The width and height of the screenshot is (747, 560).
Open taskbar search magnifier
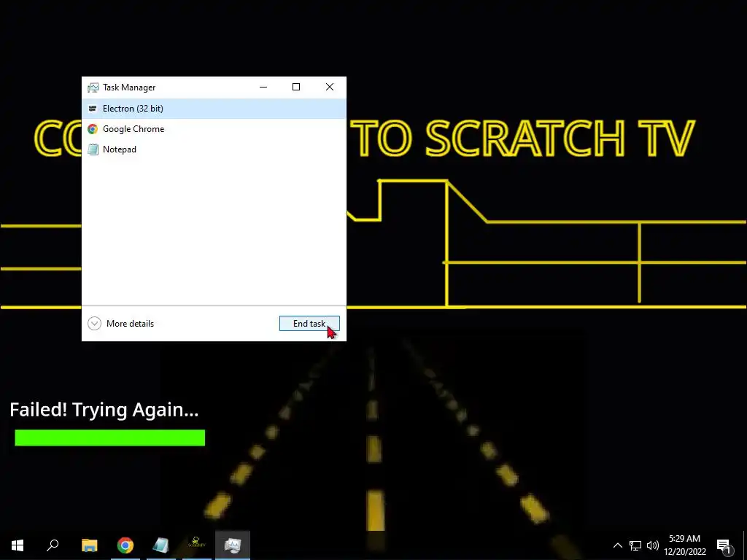pos(53,545)
